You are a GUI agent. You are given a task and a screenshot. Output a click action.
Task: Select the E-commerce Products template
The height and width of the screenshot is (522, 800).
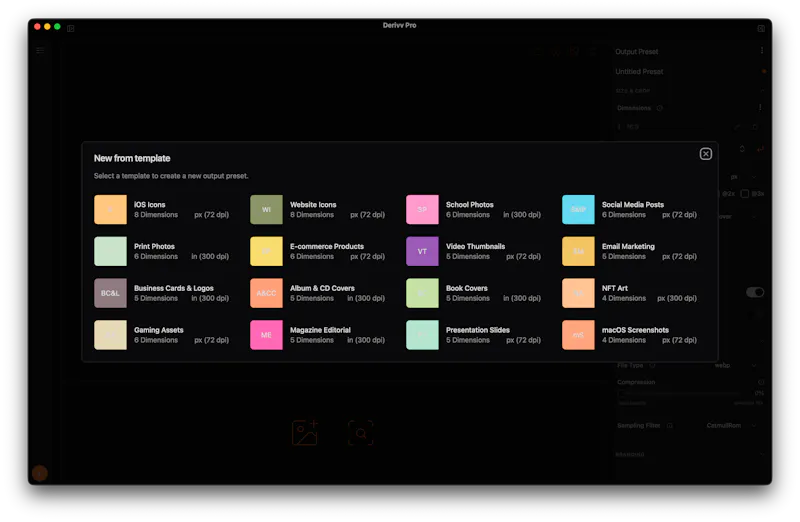(x=318, y=251)
